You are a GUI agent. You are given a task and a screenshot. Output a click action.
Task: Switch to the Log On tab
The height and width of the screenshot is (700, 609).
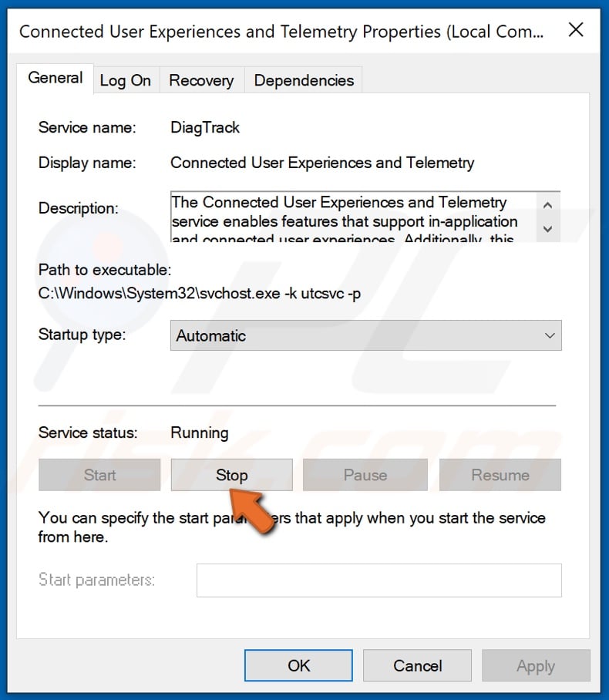coord(126,79)
